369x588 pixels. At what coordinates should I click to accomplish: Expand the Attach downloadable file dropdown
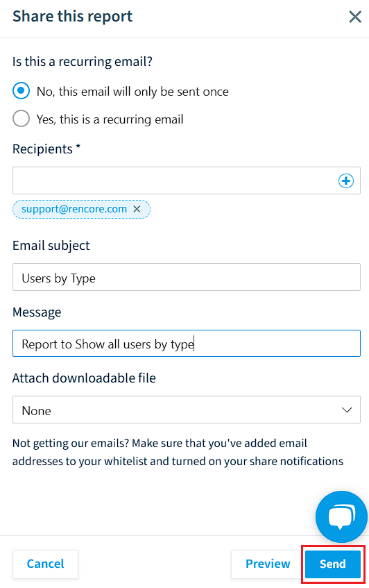(x=187, y=410)
